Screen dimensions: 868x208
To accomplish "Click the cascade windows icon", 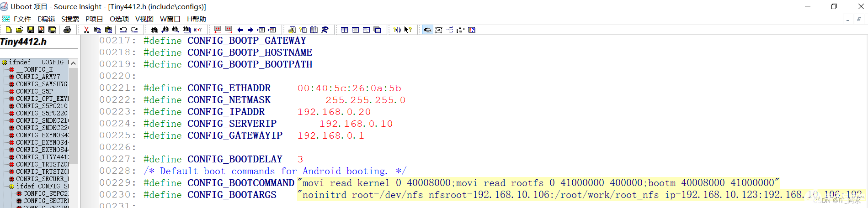I will tap(378, 30).
